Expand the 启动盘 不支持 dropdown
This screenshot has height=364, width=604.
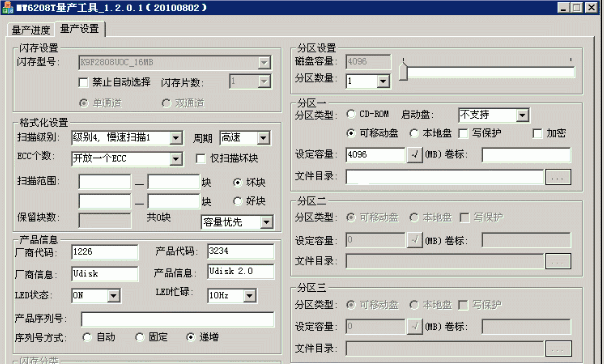522,115
